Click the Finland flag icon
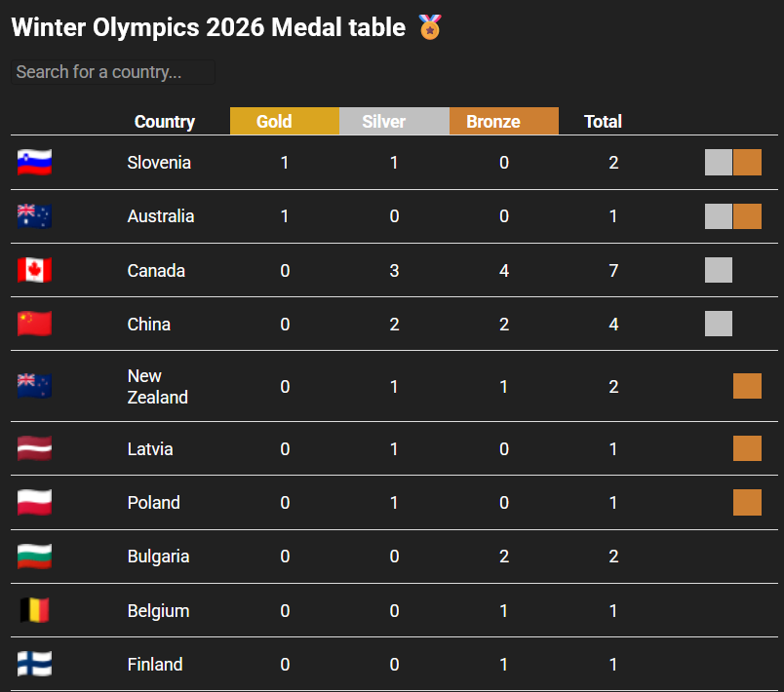Image resolution: width=784 pixels, height=692 pixels. 34,665
